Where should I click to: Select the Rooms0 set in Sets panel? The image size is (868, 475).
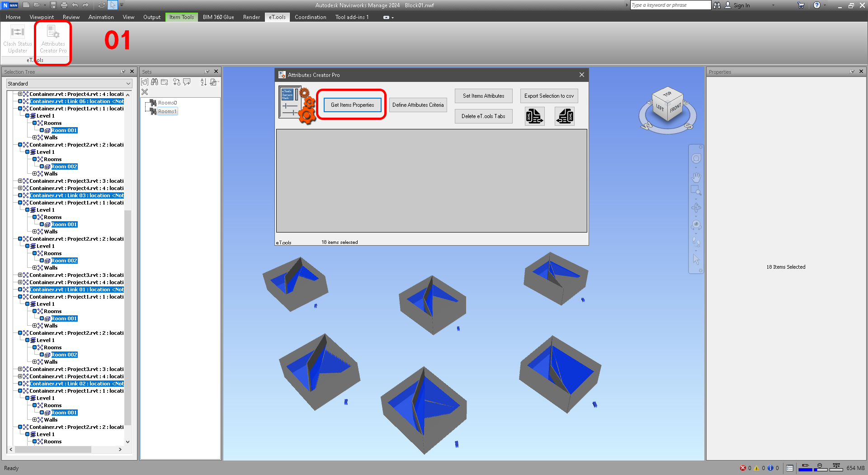167,103
